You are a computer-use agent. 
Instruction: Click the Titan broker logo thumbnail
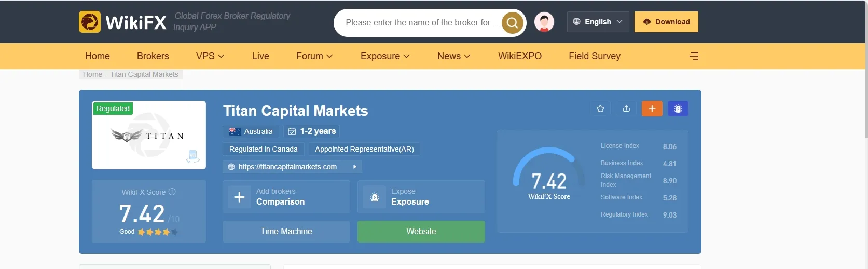point(149,135)
